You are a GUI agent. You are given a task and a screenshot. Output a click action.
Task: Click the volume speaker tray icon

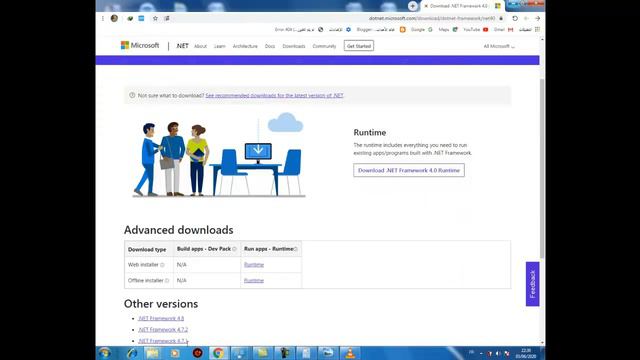pos(498,353)
